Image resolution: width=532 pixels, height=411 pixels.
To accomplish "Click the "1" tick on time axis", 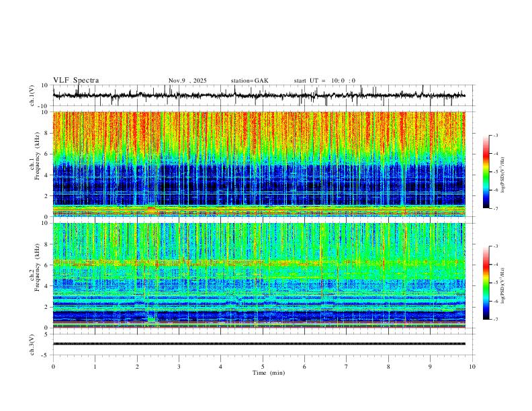I will click(x=95, y=367).
